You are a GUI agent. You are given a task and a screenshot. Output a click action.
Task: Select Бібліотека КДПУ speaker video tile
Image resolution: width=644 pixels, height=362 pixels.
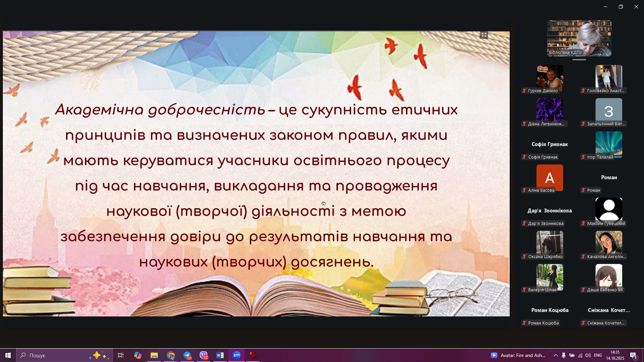click(579, 38)
